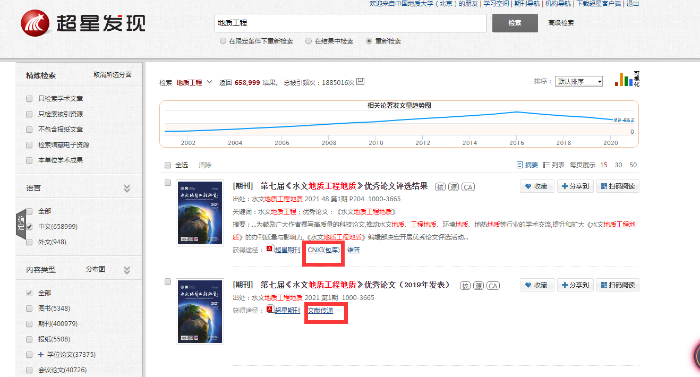Check 本单位学术成果 checkbox

pos(29,160)
